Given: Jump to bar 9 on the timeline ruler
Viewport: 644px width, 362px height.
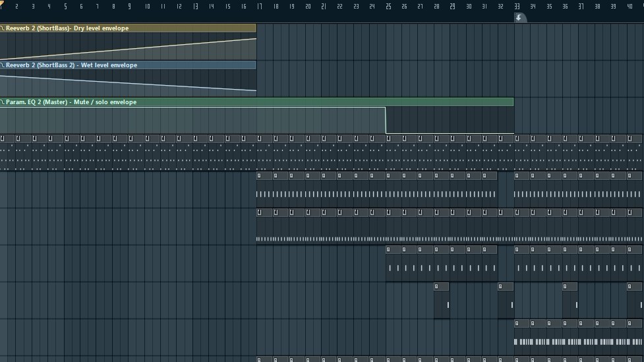Looking at the screenshot, I should pyautogui.click(x=129, y=7).
